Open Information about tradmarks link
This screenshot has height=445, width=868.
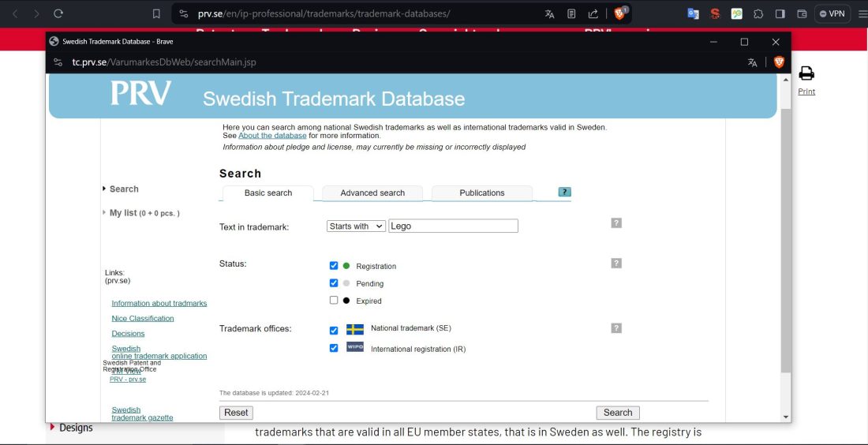coord(159,303)
